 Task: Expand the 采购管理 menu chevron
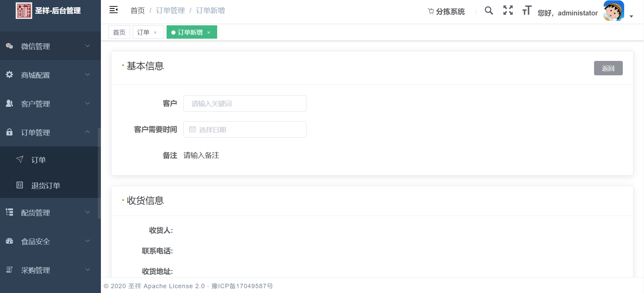pyautogui.click(x=88, y=270)
